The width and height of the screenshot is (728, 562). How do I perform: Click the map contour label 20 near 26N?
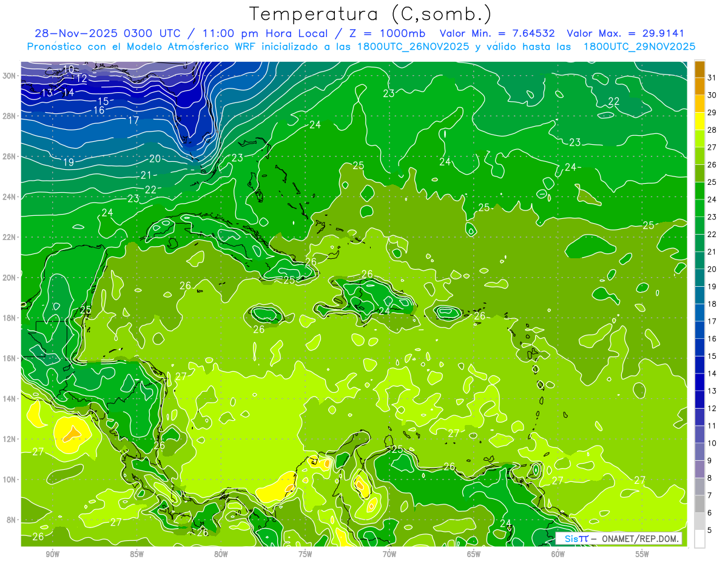(155, 159)
